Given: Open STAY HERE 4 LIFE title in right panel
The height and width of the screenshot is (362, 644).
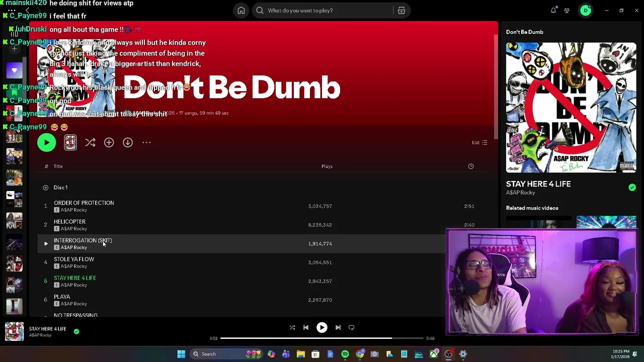Looking at the screenshot, I should (x=538, y=184).
